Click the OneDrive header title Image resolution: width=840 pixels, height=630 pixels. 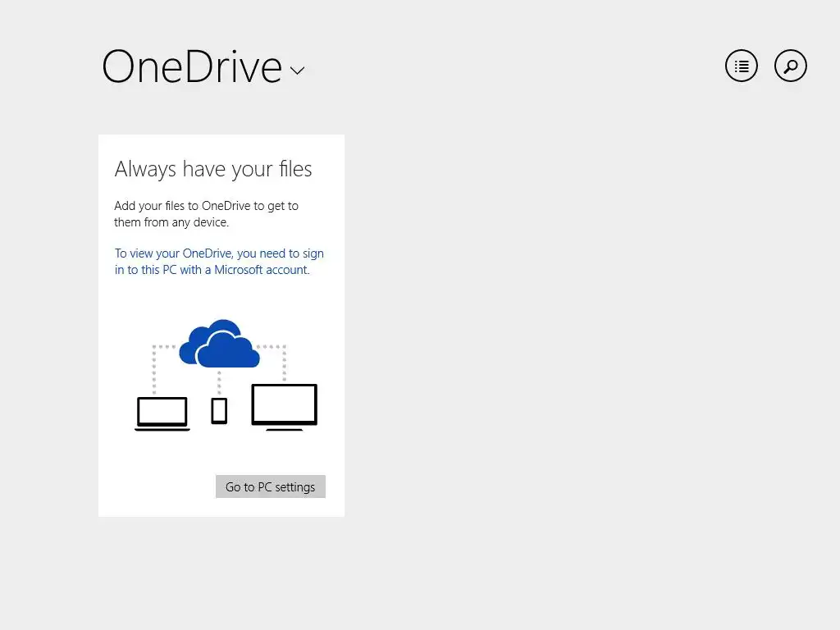click(192, 67)
